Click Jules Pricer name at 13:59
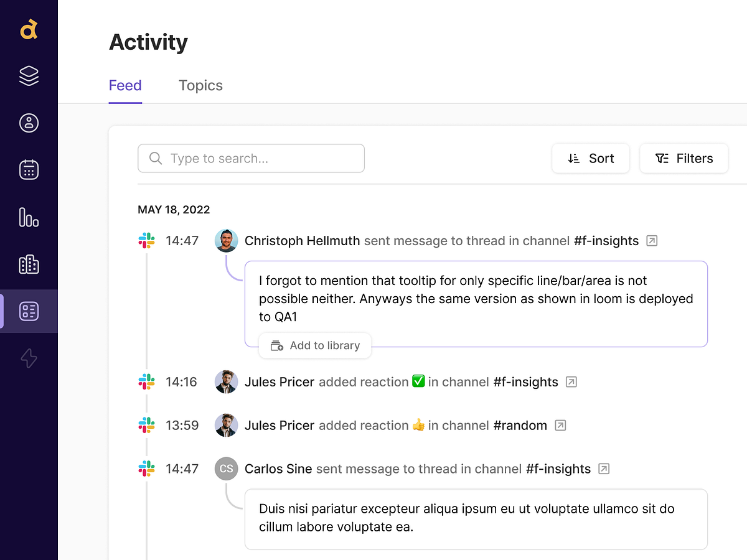The height and width of the screenshot is (560, 747). tap(280, 425)
